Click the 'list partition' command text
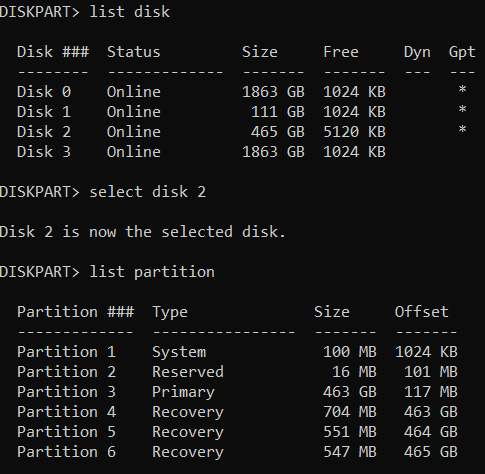Screen dimensions: 485x474 (152, 272)
